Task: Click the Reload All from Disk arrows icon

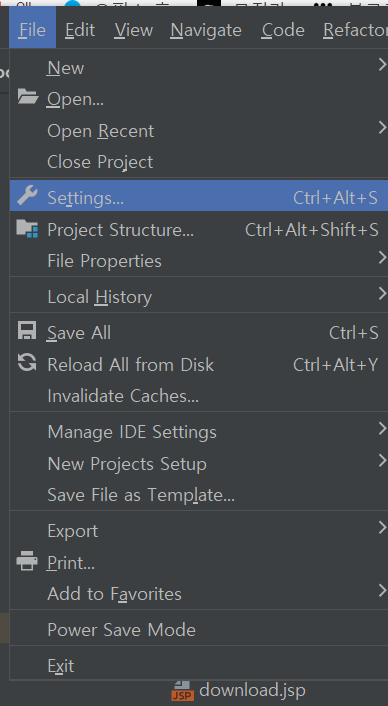Action: point(27,362)
